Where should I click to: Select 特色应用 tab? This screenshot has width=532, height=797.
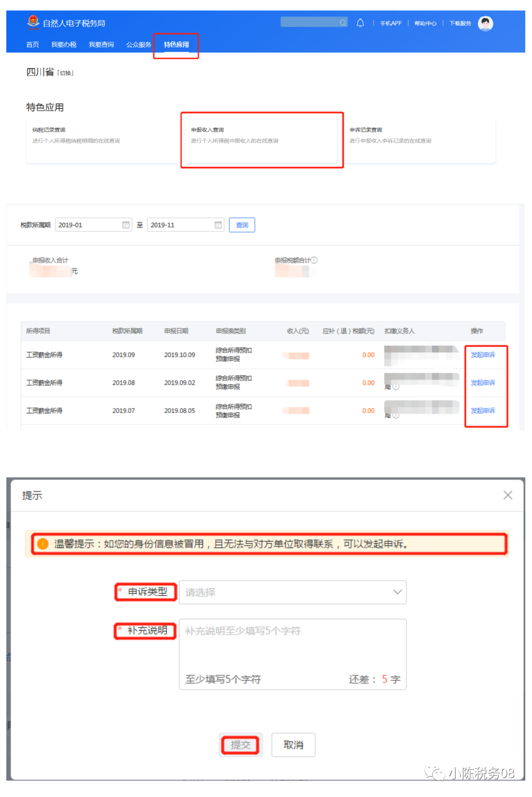[x=176, y=44]
